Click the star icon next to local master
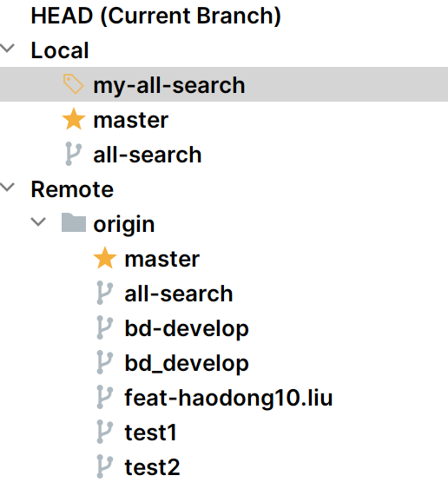448x502 pixels. (x=74, y=119)
